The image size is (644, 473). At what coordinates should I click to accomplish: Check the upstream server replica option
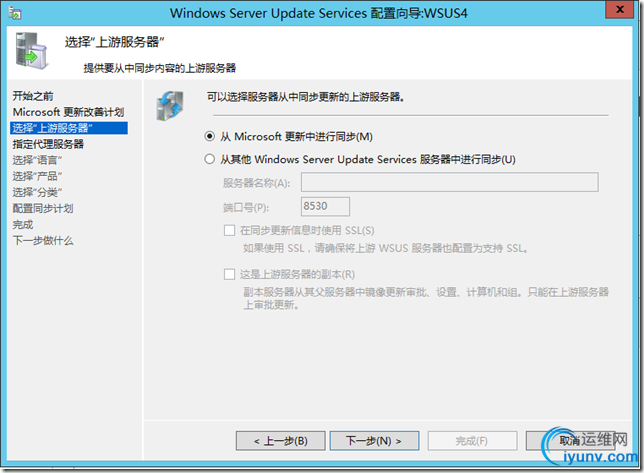tap(230, 274)
